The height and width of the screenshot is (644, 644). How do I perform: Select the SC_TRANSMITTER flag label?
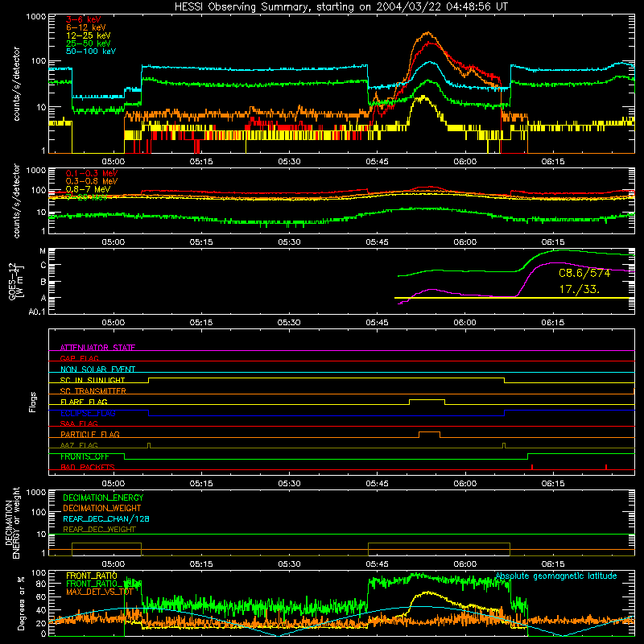pos(93,391)
